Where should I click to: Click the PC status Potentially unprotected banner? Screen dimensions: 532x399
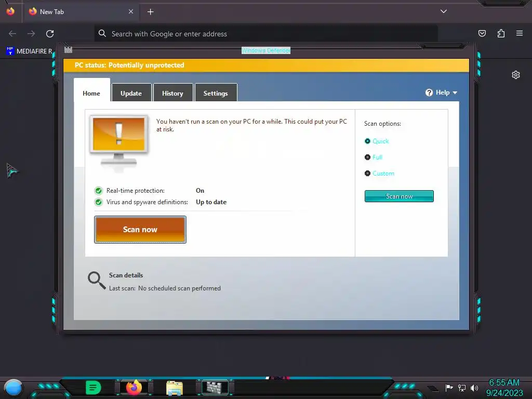point(267,65)
